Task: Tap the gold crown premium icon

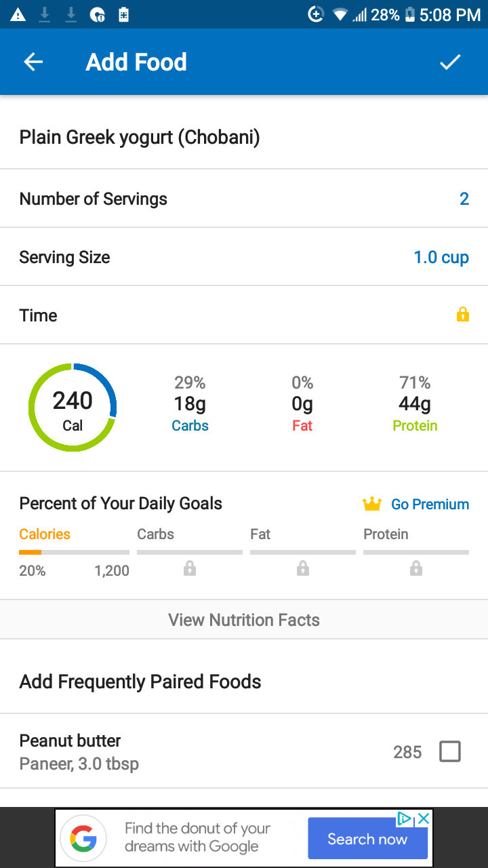Action: (372, 504)
